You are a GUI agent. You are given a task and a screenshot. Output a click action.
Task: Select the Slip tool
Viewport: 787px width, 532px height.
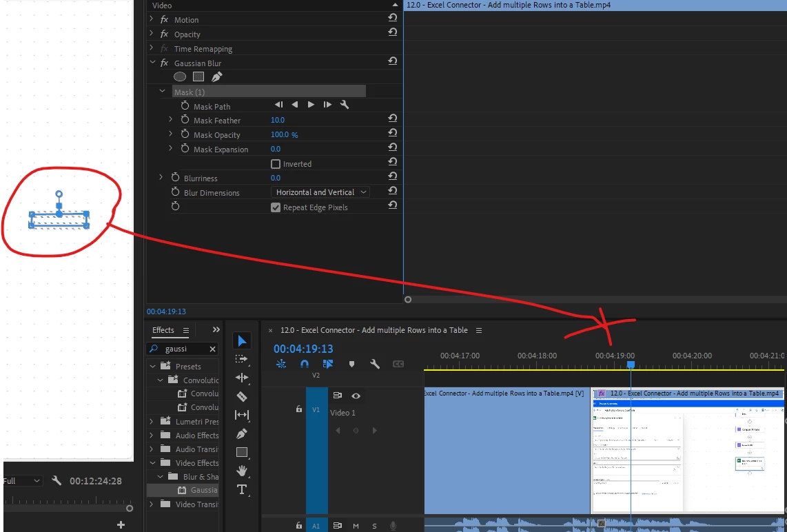tap(241, 415)
